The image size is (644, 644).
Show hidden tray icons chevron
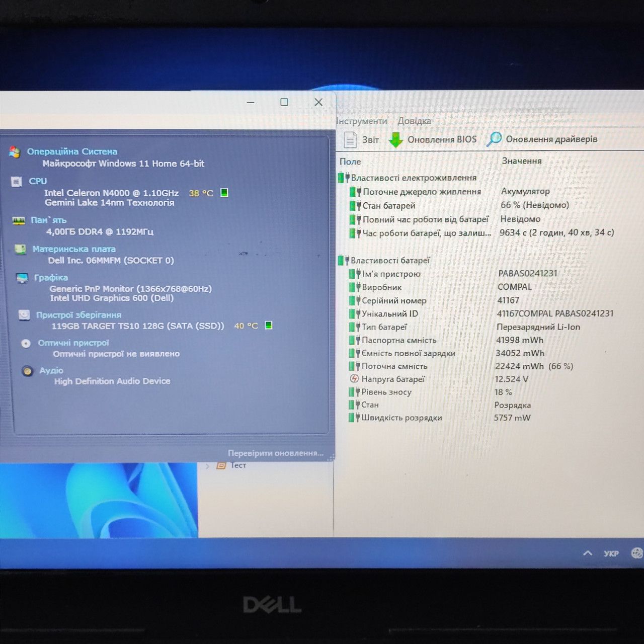[x=588, y=553]
